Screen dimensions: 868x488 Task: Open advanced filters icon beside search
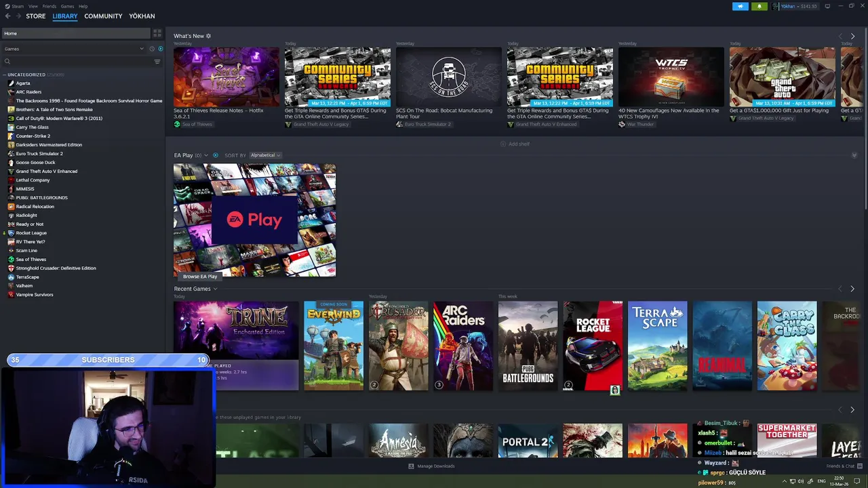[x=157, y=62]
